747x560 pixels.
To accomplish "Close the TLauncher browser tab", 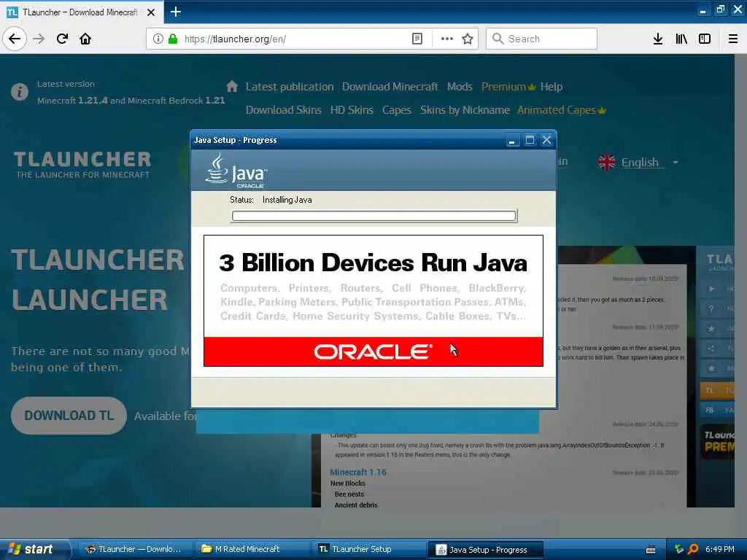I will [151, 12].
